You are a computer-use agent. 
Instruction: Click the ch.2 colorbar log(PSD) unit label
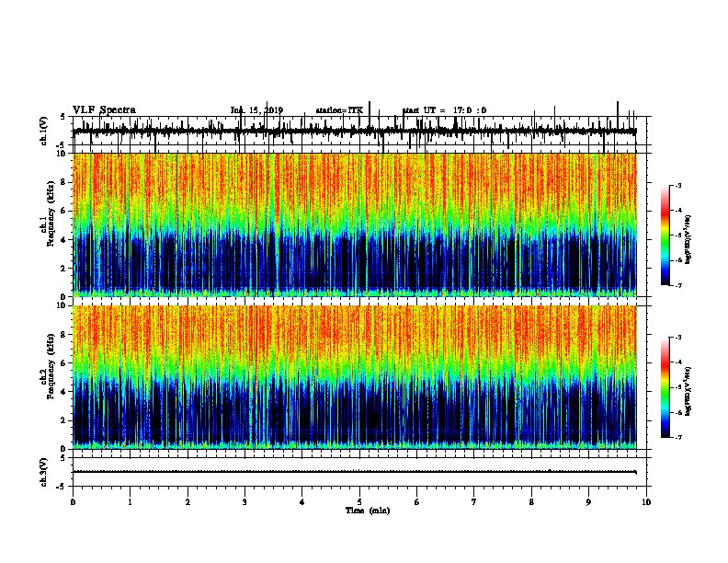688,392
